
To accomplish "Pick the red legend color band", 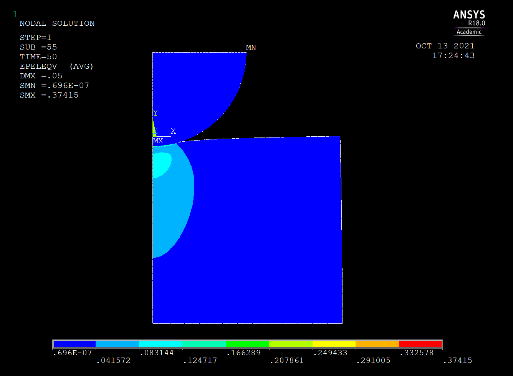I will tap(421, 344).
